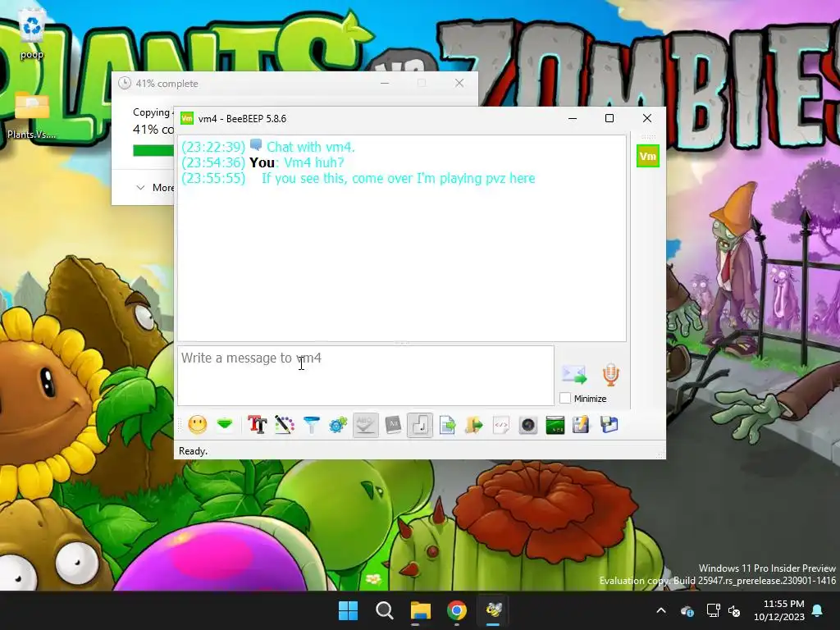Open network status tray icon
Screen dimensions: 840x630
[713, 610]
